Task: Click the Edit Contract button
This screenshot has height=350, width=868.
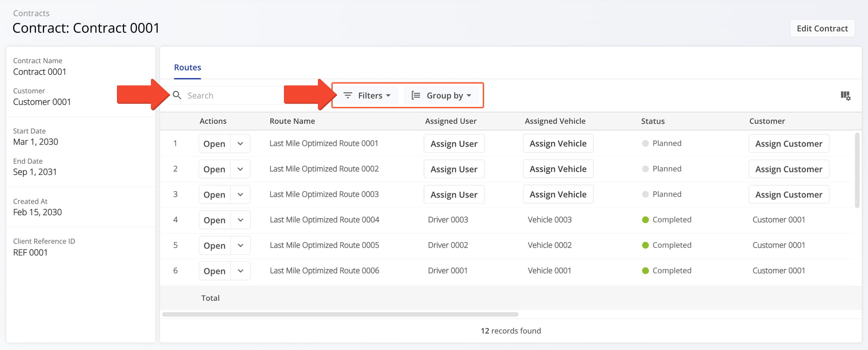Action: [822, 28]
